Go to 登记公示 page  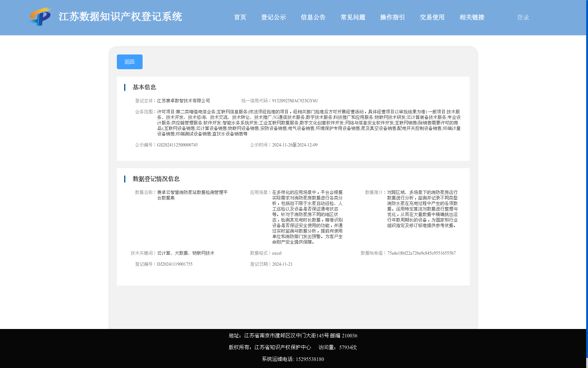click(x=273, y=17)
